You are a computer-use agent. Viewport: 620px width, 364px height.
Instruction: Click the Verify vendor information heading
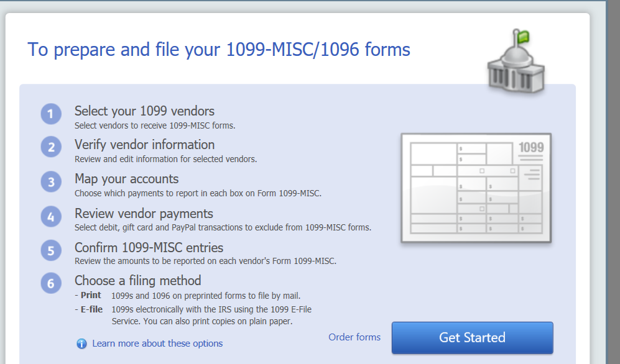click(x=144, y=145)
